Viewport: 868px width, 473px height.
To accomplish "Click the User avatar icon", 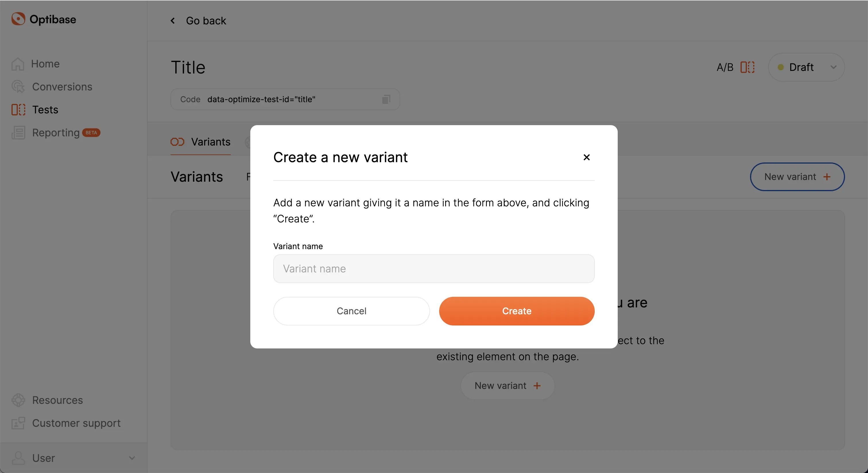I will (18, 458).
